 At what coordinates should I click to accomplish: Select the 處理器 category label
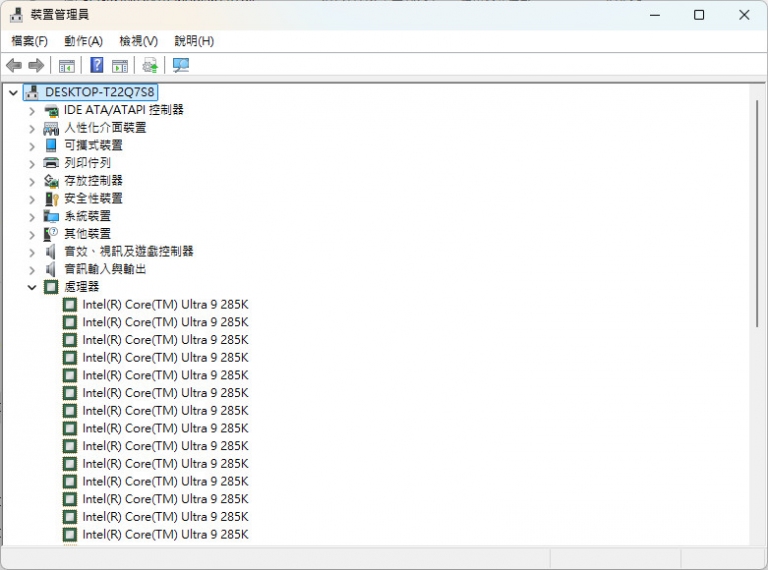pos(82,287)
